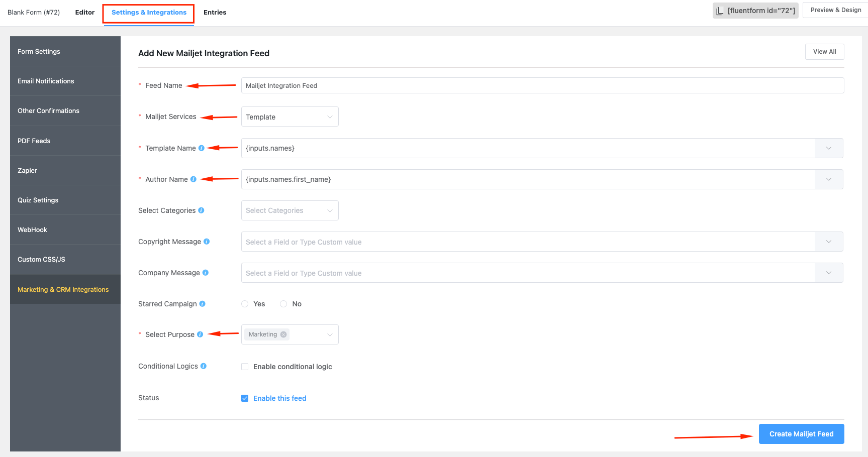Expand the Template Name field chevron

pyautogui.click(x=829, y=148)
